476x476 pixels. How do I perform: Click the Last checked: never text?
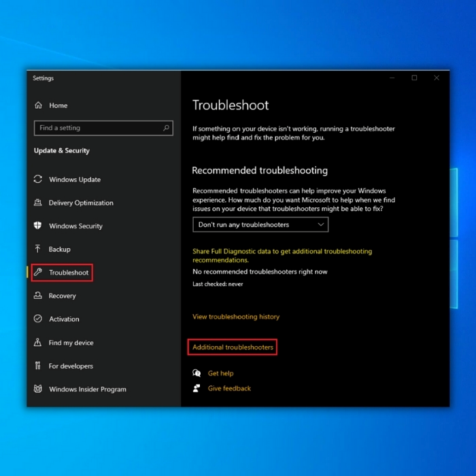(x=218, y=284)
